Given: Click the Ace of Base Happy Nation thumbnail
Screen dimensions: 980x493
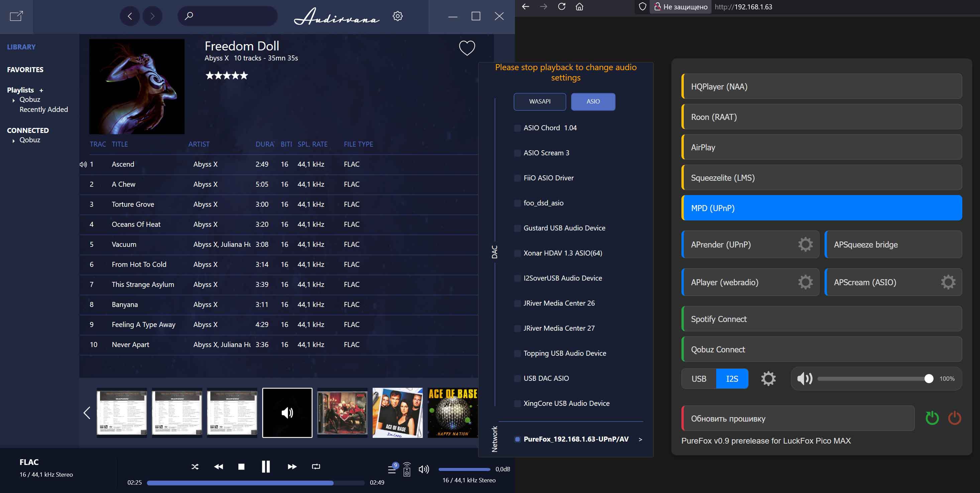Looking at the screenshot, I should click(452, 413).
